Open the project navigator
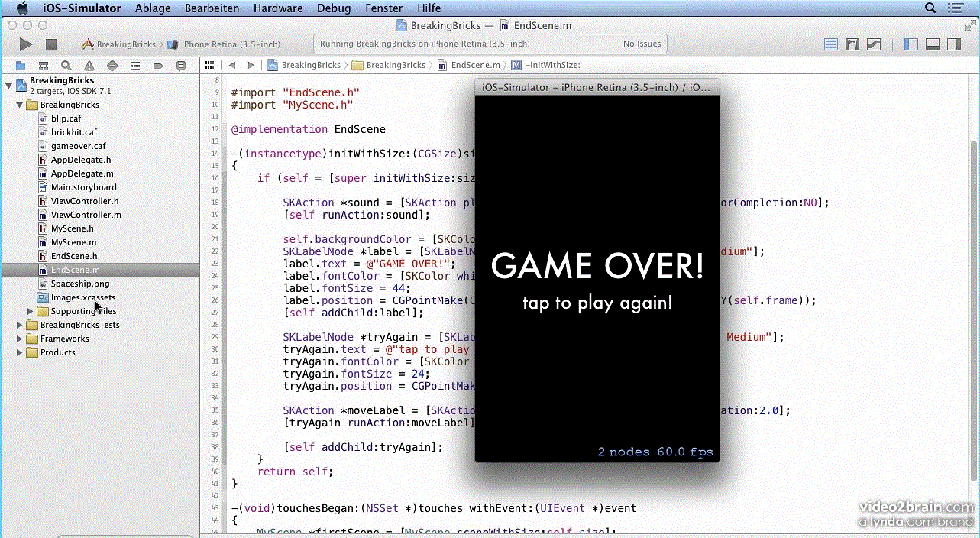Image resolution: width=980 pixels, height=538 pixels. pyautogui.click(x=21, y=66)
